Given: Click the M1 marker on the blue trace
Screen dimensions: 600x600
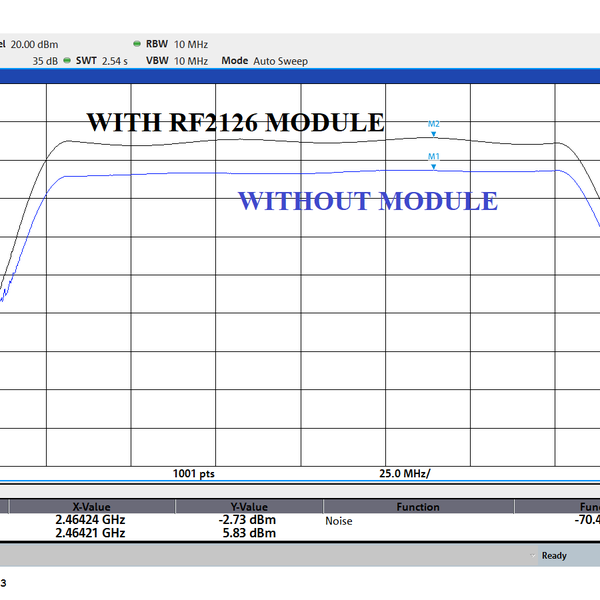Looking at the screenshot, I should 434,166.
